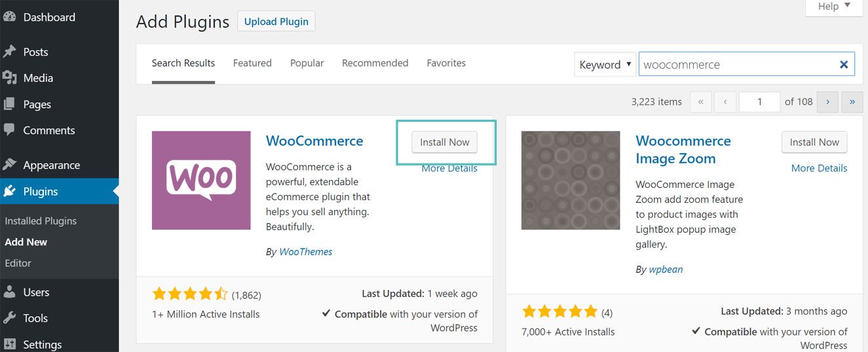View More Details for WooCommerce
868x352 pixels.
tap(449, 168)
